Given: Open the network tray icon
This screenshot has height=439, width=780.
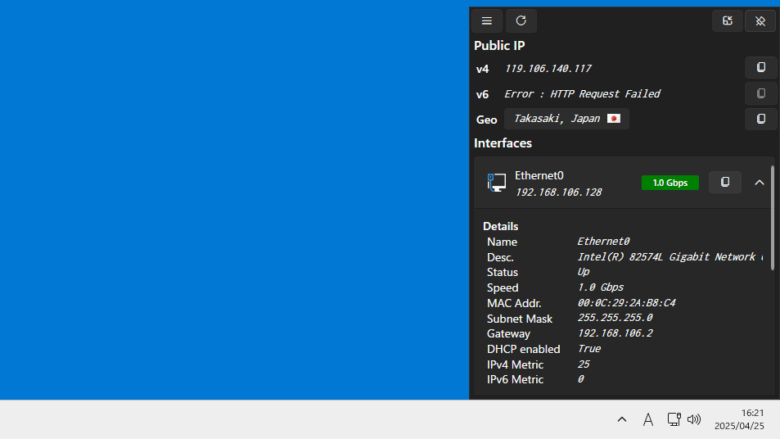Looking at the screenshot, I should pos(674,420).
